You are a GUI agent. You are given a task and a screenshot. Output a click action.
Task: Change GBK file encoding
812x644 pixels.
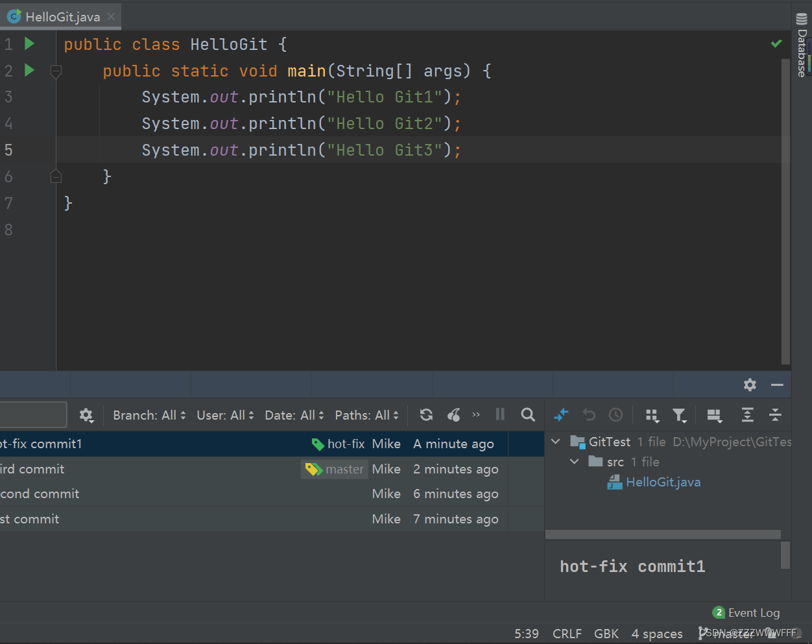606,634
